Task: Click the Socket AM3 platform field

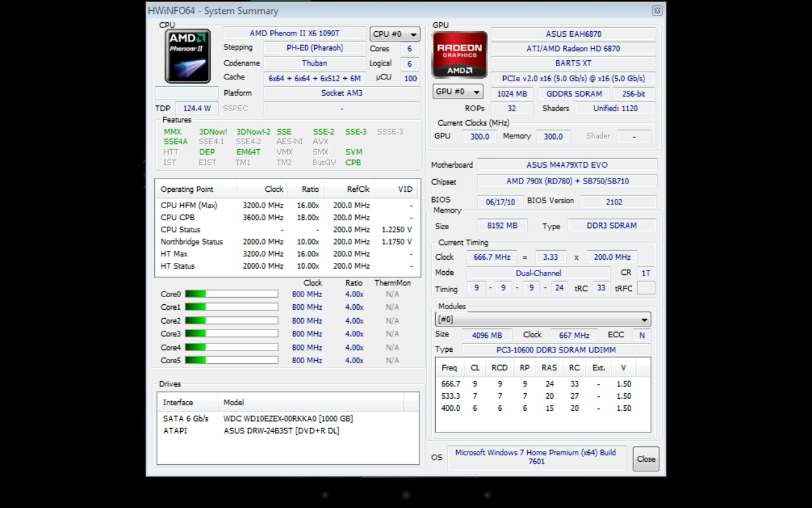Action: [341, 93]
